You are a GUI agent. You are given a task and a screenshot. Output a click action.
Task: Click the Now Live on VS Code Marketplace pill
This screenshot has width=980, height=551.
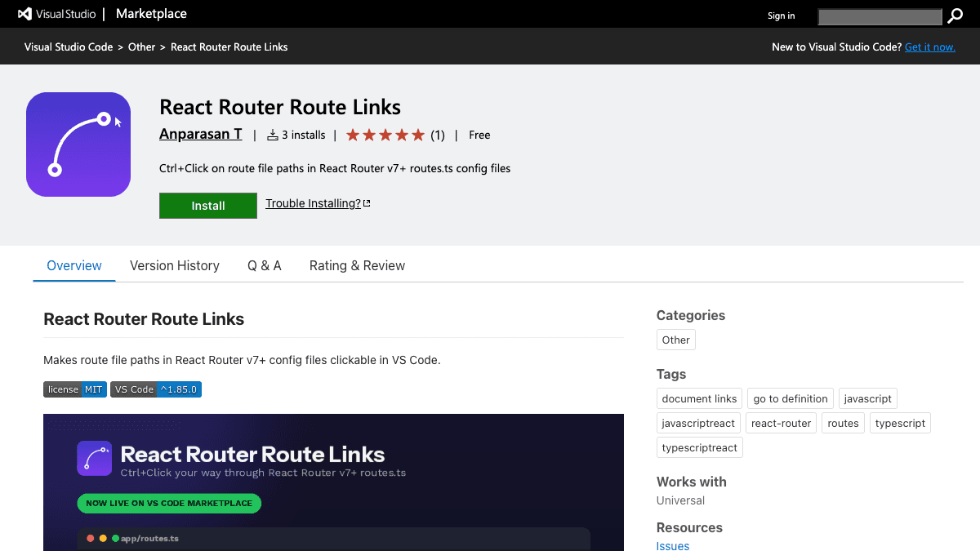click(x=169, y=503)
